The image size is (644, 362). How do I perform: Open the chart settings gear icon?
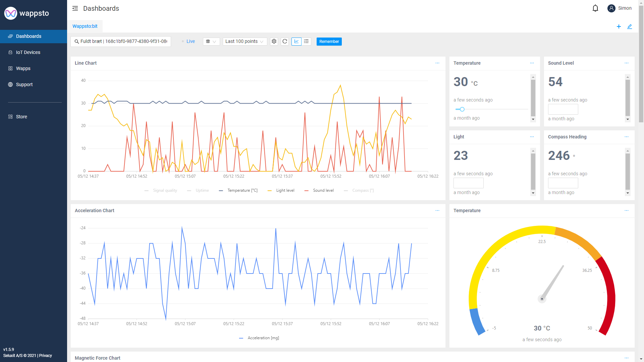pyautogui.click(x=274, y=41)
